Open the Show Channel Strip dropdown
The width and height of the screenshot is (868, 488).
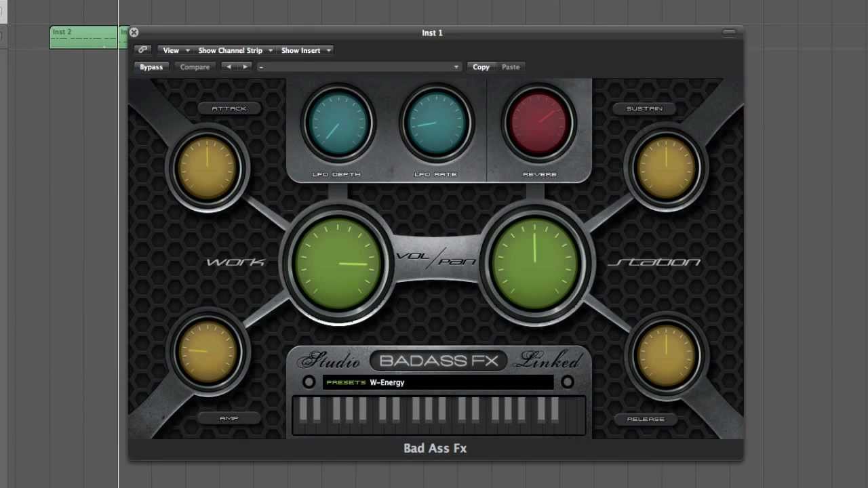click(x=235, y=50)
